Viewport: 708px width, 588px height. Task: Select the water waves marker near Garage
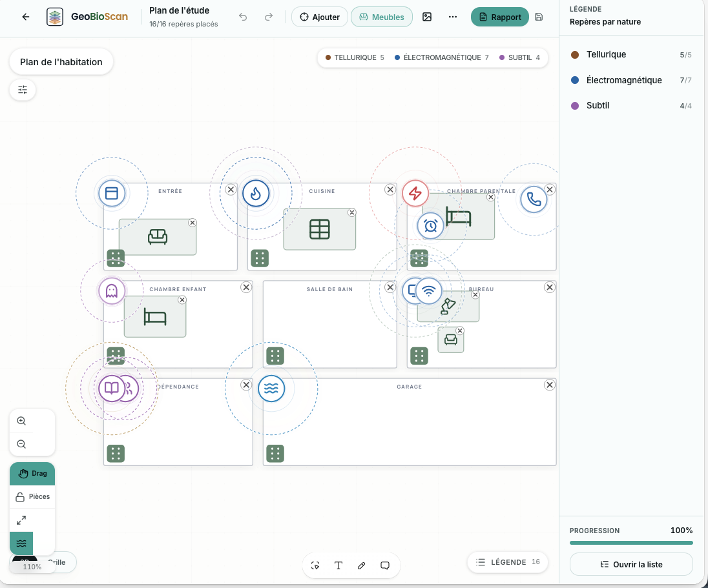(271, 389)
